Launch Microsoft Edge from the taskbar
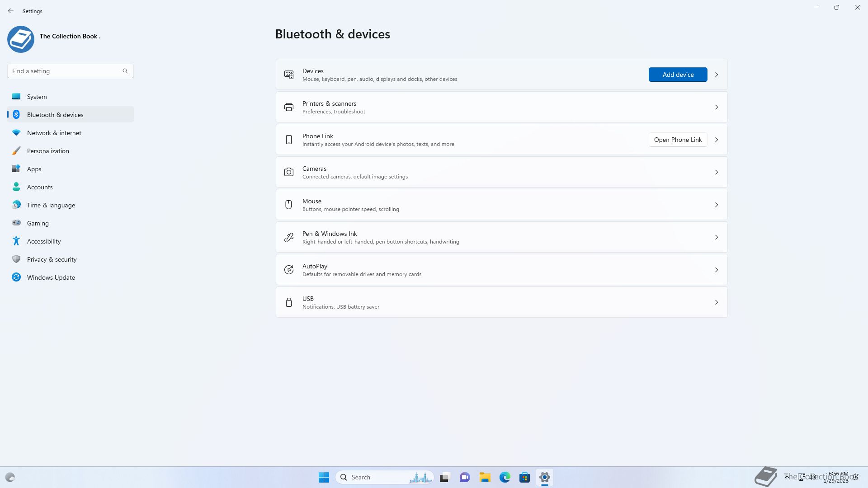Viewport: 868px width, 488px height. pos(505,477)
